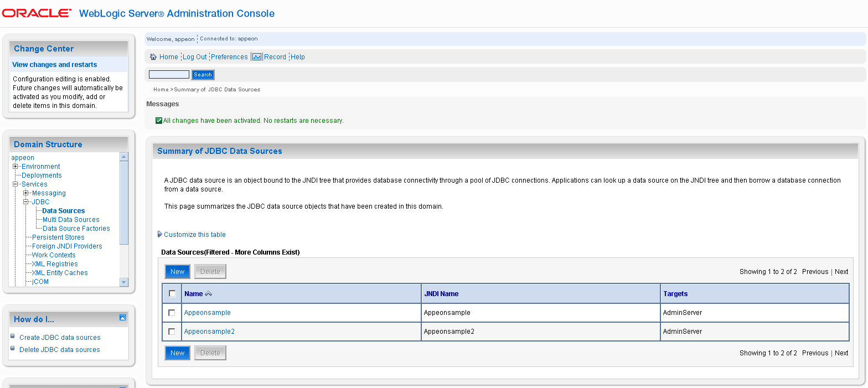Click bullet beside Delete JDBC data sources
Image resolution: width=868 pixels, height=388 pixels.
(x=13, y=348)
